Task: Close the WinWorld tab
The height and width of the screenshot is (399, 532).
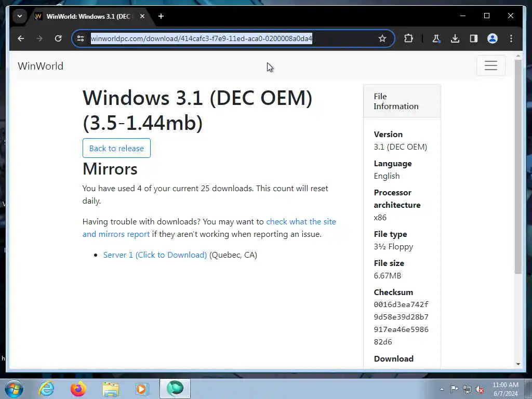Action: click(142, 16)
